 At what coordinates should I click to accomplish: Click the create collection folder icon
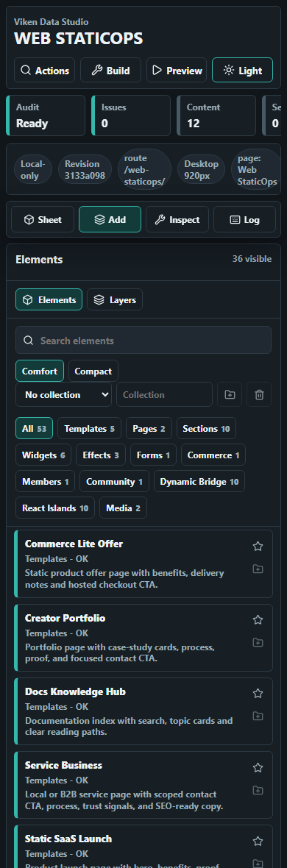tap(230, 395)
